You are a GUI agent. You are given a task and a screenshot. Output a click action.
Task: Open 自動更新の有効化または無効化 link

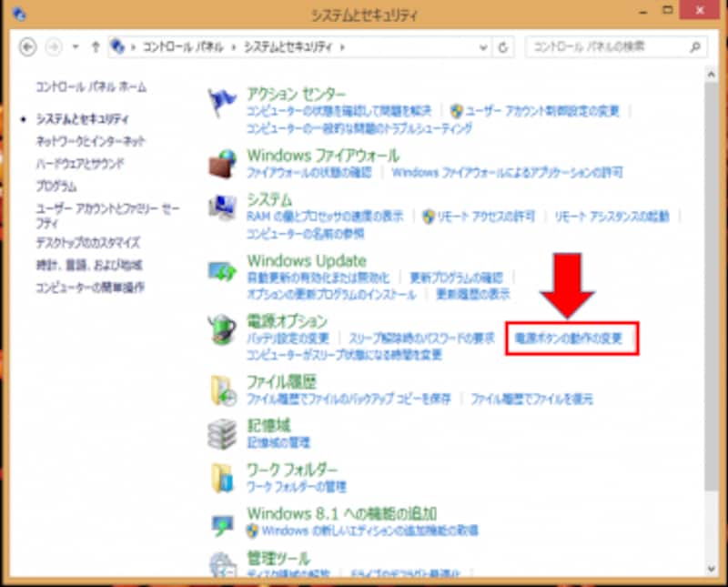318,278
